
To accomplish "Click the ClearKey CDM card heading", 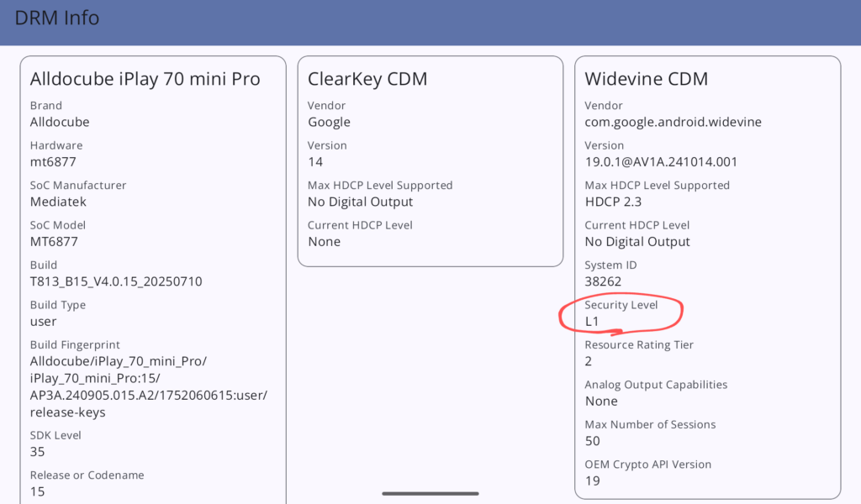I will tap(367, 79).
